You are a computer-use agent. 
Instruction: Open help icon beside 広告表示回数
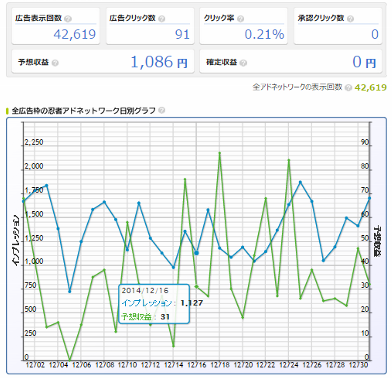[x=68, y=19]
